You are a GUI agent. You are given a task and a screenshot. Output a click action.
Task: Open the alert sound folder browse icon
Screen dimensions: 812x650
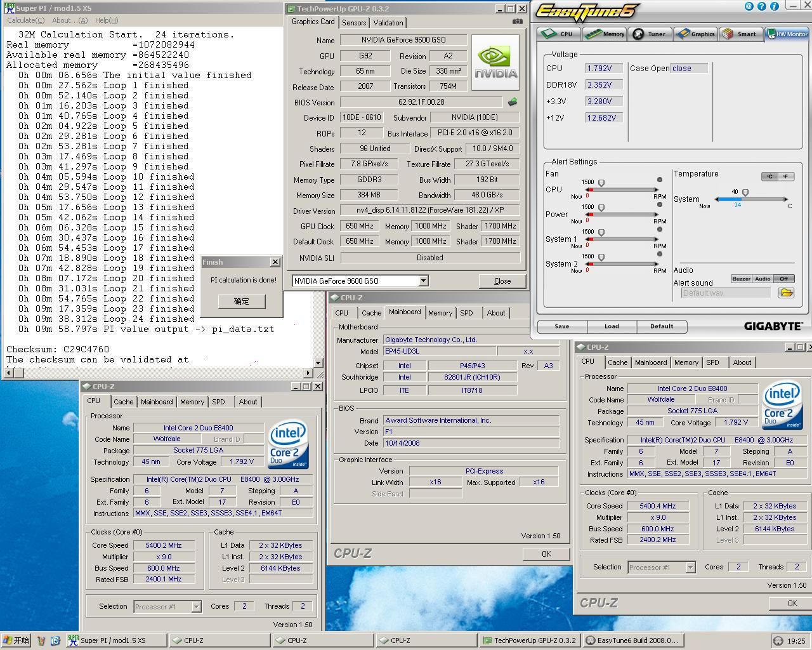(x=786, y=293)
